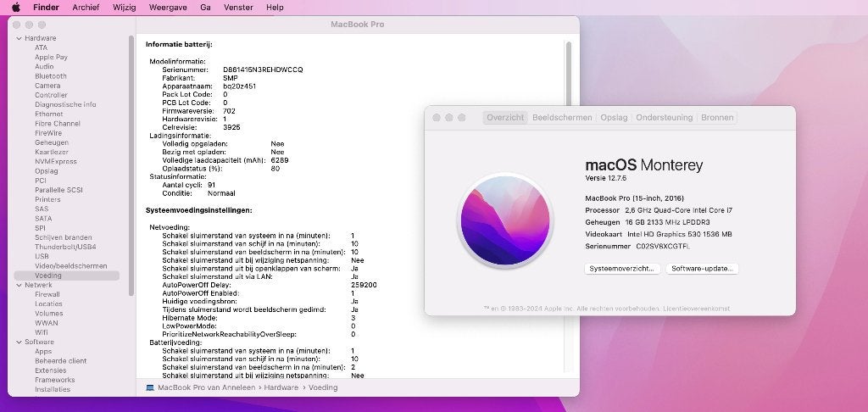
Task: Select Frameworks in the sidebar
Action: point(54,380)
